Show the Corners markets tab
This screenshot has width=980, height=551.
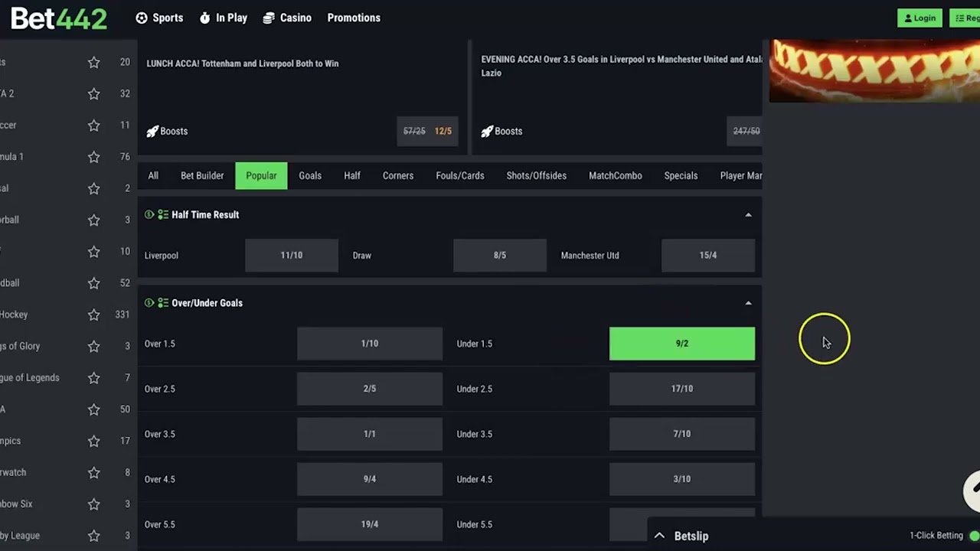398,175
